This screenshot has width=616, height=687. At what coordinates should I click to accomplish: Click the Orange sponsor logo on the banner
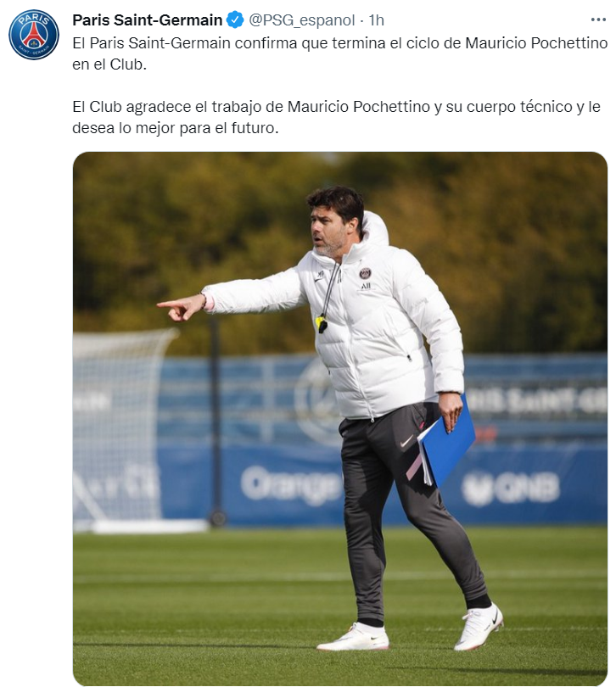290,484
